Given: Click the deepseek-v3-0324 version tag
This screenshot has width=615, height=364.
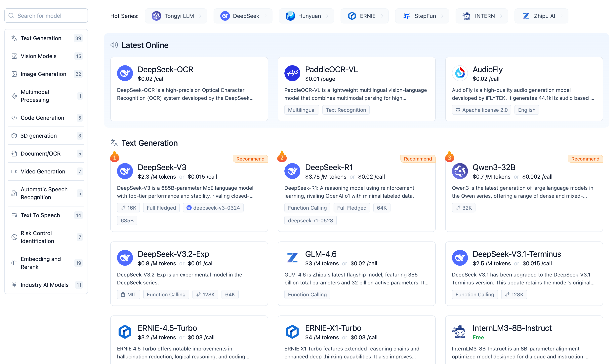Looking at the screenshot, I should pos(213,208).
